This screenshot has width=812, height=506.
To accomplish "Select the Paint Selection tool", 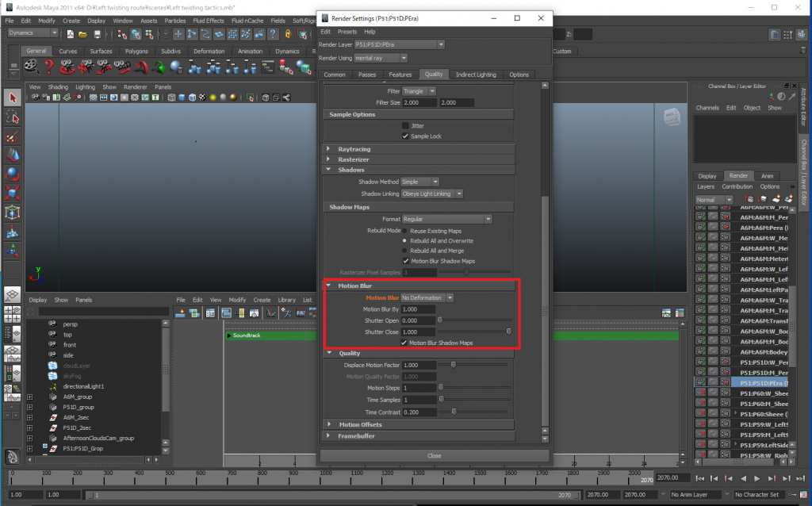I will [x=13, y=136].
